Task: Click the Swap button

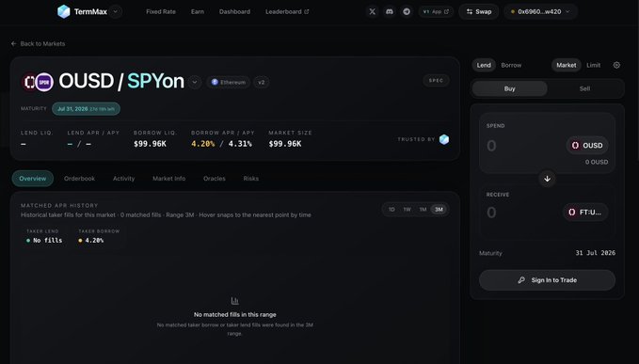Action: [479, 11]
